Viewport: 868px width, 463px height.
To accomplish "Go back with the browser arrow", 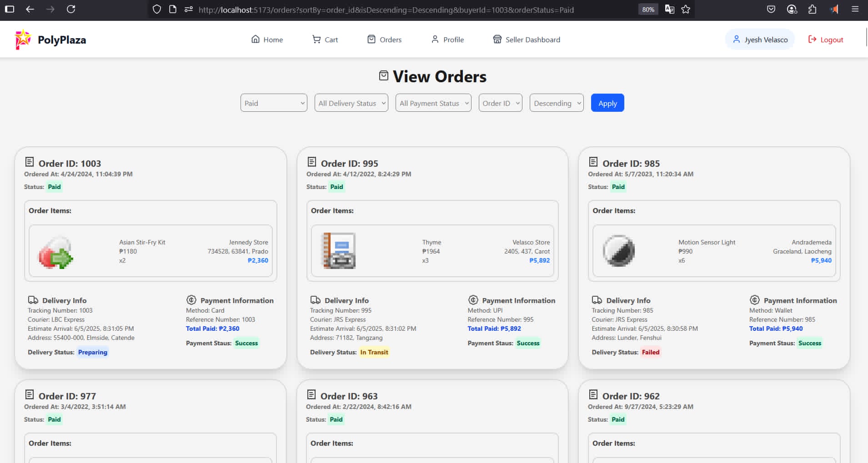I will pos(30,9).
